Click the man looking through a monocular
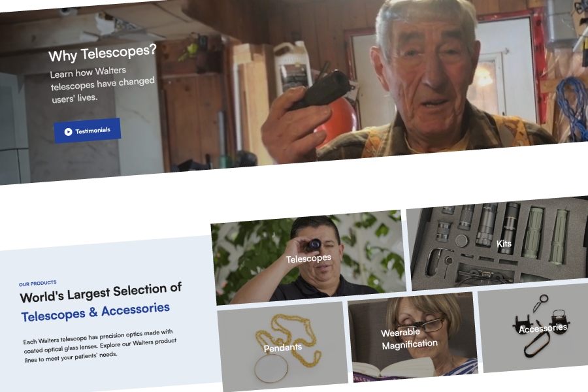 pos(308,257)
